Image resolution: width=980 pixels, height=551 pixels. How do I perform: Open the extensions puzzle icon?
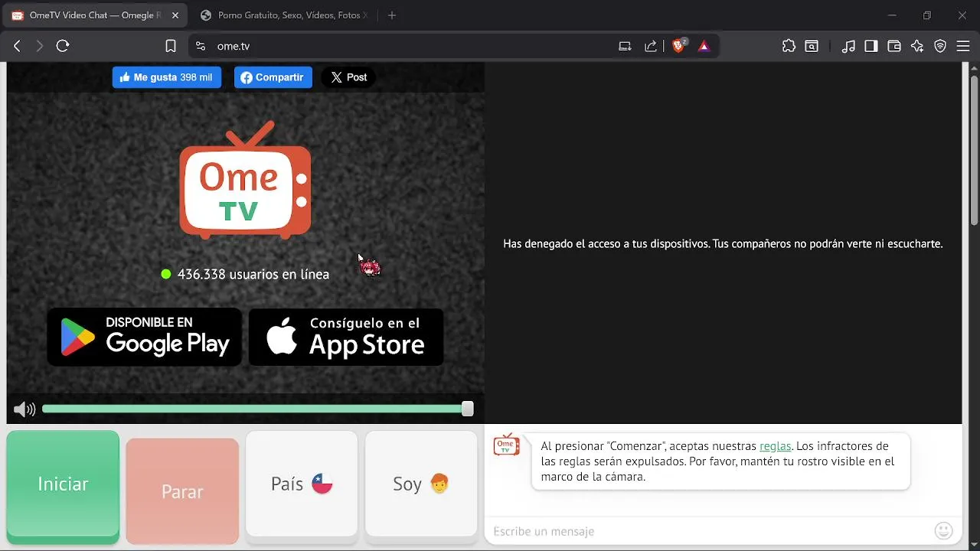pyautogui.click(x=789, y=46)
